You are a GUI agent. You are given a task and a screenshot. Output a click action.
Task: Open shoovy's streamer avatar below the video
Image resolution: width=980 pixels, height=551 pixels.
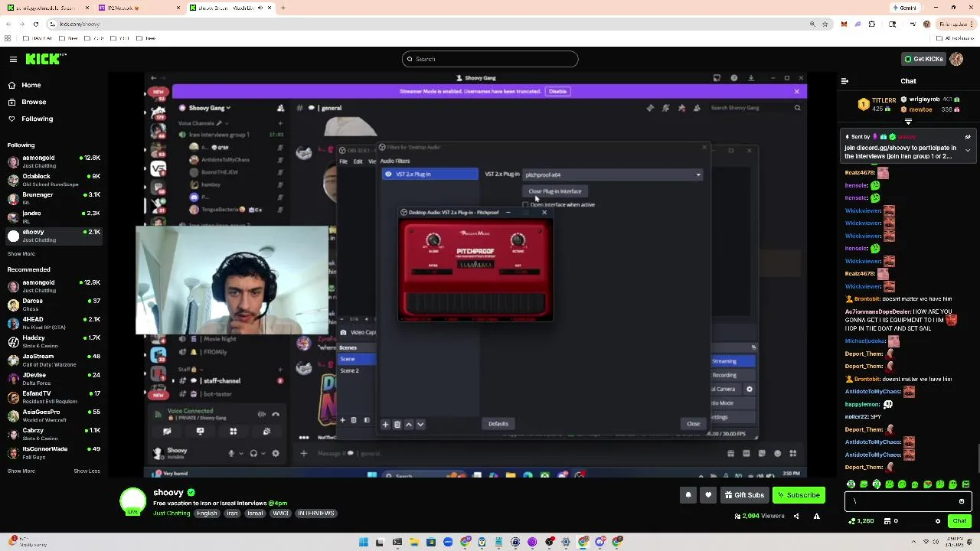pos(132,501)
